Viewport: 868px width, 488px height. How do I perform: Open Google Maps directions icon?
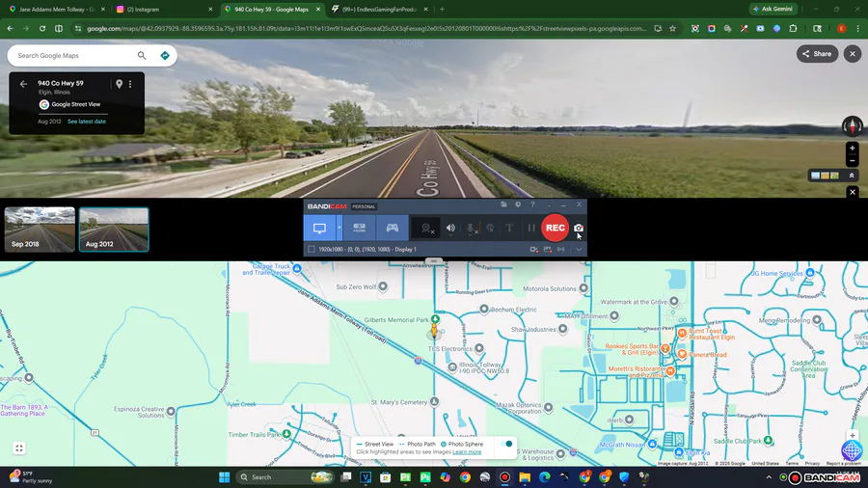coord(164,55)
